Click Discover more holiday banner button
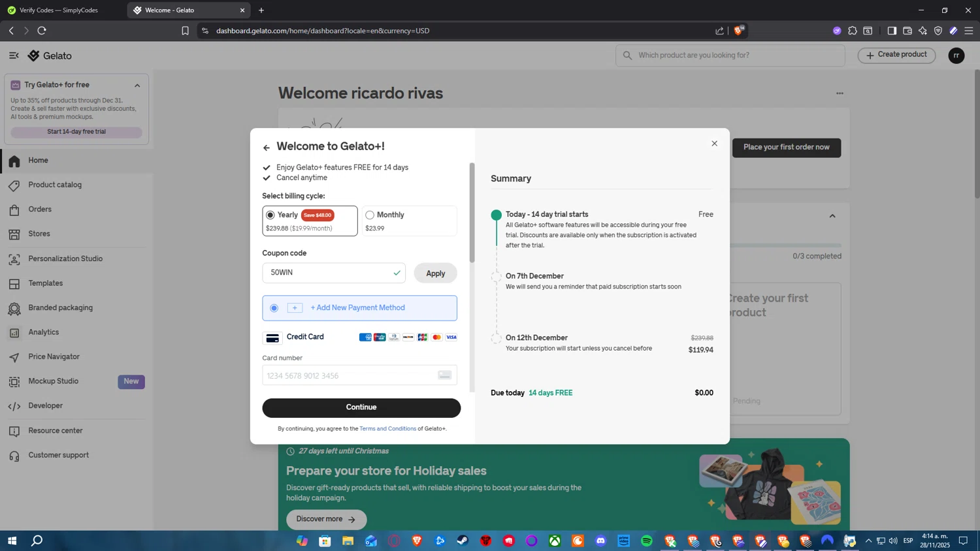This screenshot has height=551, width=980. click(326, 520)
